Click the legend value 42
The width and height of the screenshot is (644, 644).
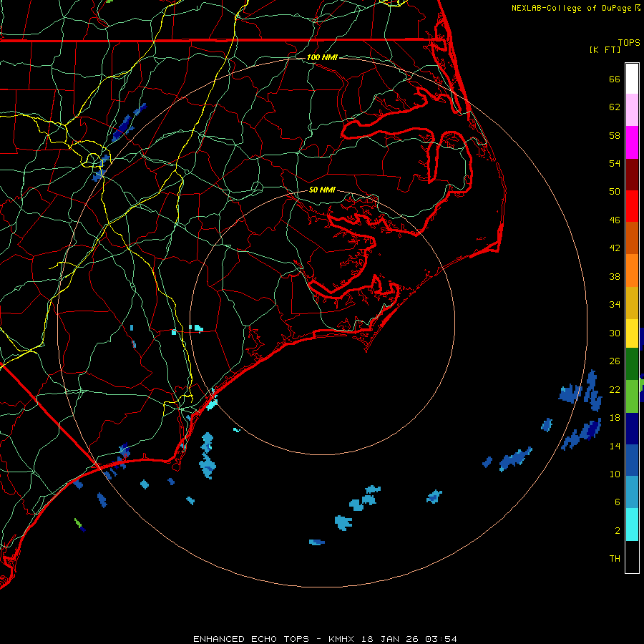pyautogui.click(x=615, y=248)
